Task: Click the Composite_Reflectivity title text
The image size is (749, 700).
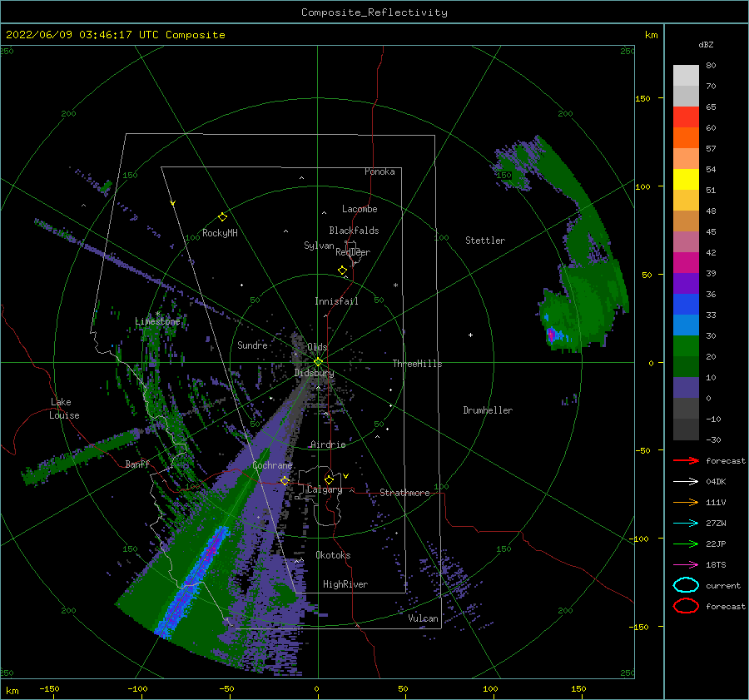Action: (x=374, y=12)
